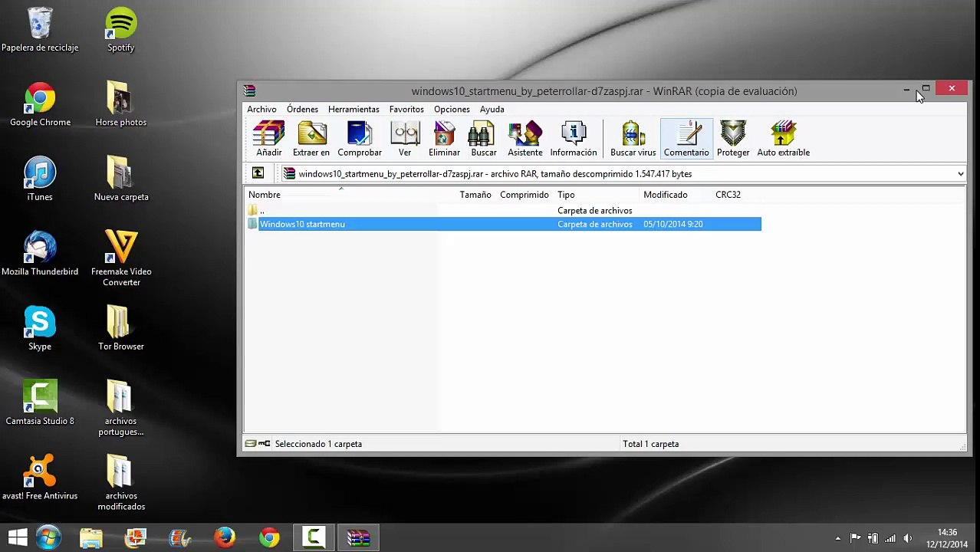Screen dimensions: 980x552
Task: Show hidden system tray icons arrow
Action: point(837,538)
